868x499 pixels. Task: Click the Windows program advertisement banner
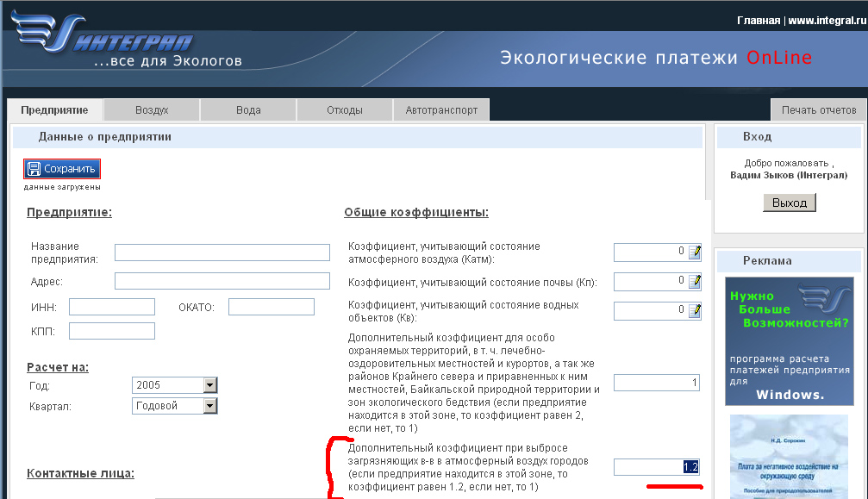(788, 341)
